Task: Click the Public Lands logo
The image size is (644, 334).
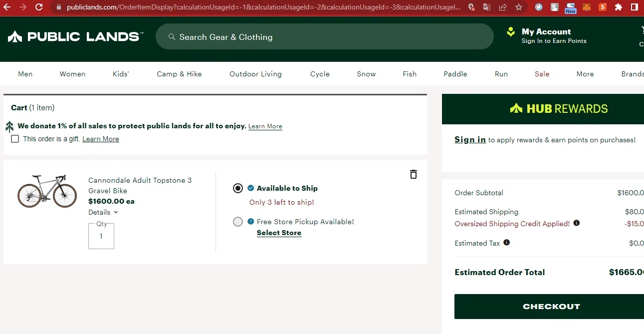Action: pos(75,36)
